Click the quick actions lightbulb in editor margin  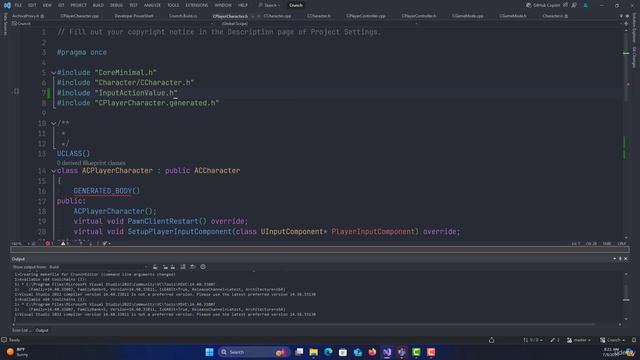click(x=16, y=91)
